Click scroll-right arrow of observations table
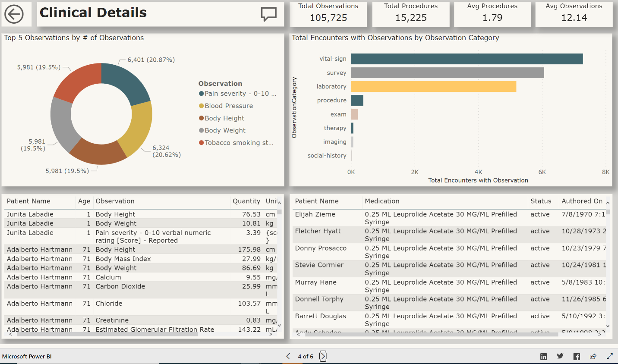 pos(271,334)
